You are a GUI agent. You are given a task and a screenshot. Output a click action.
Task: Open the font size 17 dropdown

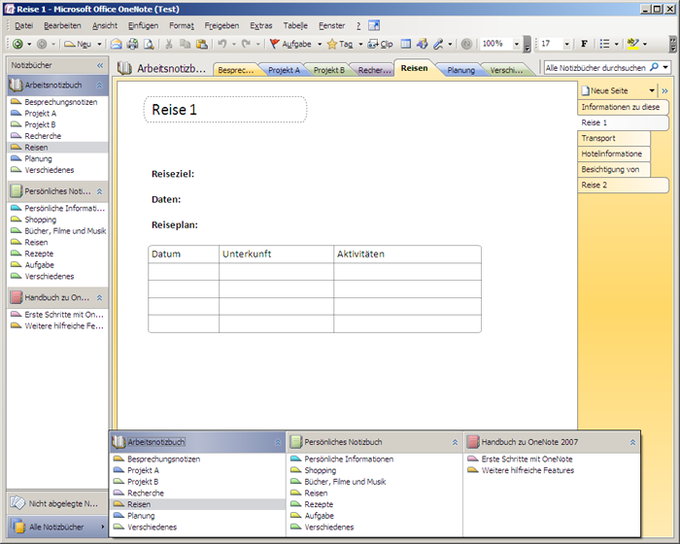pyautogui.click(x=566, y=44)
